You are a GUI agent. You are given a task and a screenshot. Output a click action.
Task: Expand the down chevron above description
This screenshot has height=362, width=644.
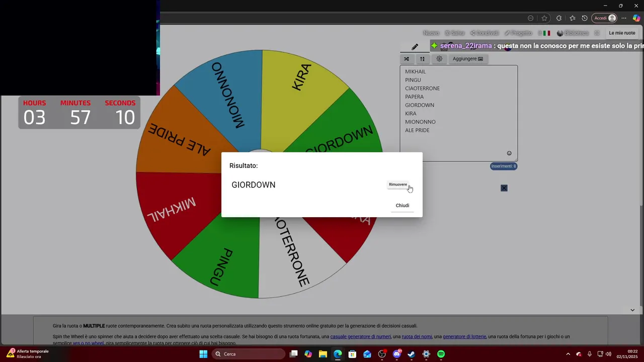pyautogui.click(x=632, y=310)
